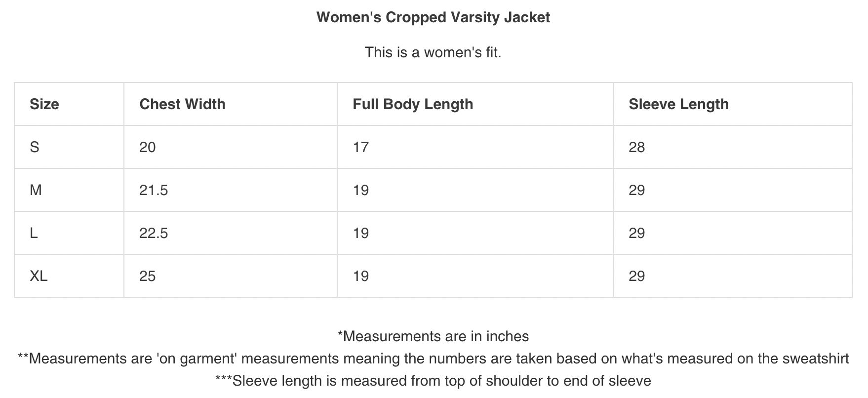This screenshot has height=398, width=868.
Task: Click the 'This is a women's fit.' text
Action: (433, 52)
